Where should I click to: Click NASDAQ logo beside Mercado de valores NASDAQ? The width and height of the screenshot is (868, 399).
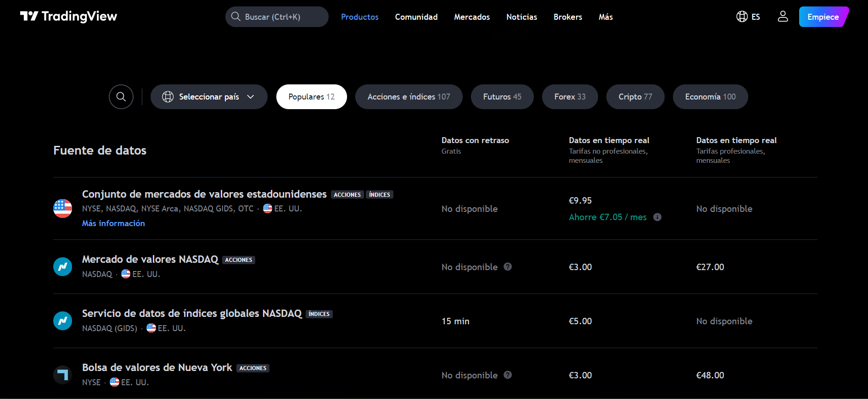62,266
